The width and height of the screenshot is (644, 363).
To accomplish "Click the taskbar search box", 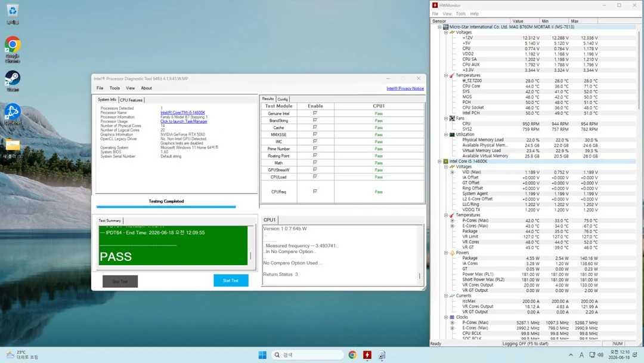I will [307, 355].
